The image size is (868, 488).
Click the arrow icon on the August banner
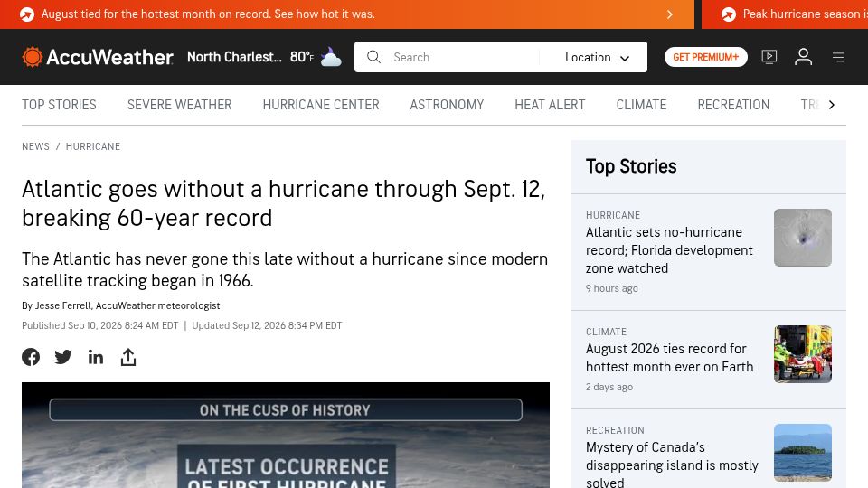[669, 14]
